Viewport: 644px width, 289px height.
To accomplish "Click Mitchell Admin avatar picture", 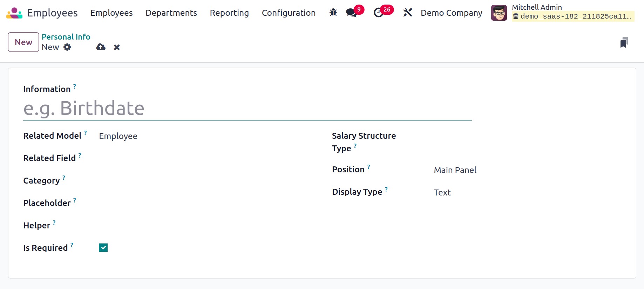I will tap(499, 13).
